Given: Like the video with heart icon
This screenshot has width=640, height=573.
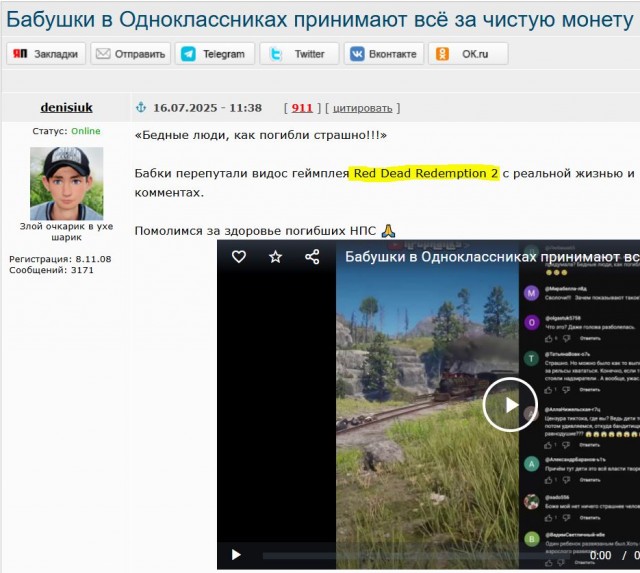Looking at the screenshot, I should coord(239,257).
